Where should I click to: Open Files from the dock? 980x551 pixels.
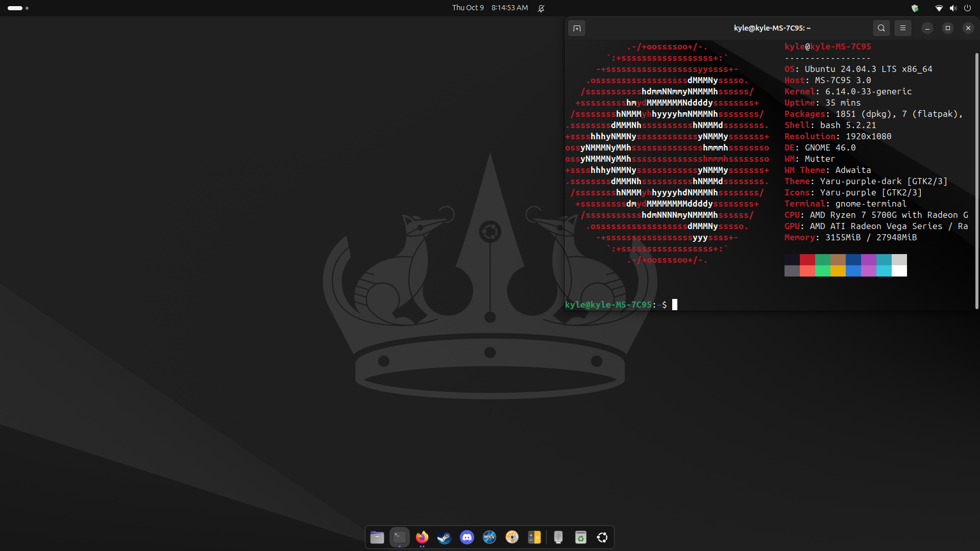tap(377, 537)
